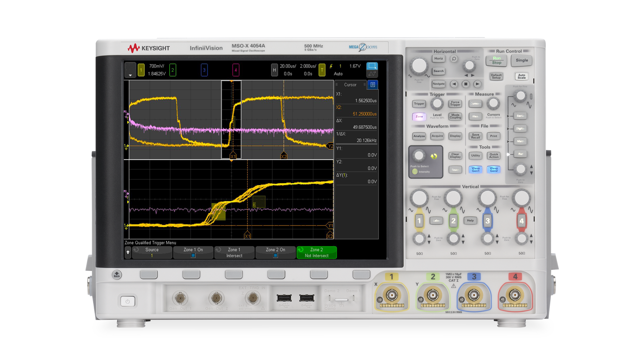Image resolution: width=644 pixels, height=362 pixels.
Task: Push the Math button
Action: point(520,141)
